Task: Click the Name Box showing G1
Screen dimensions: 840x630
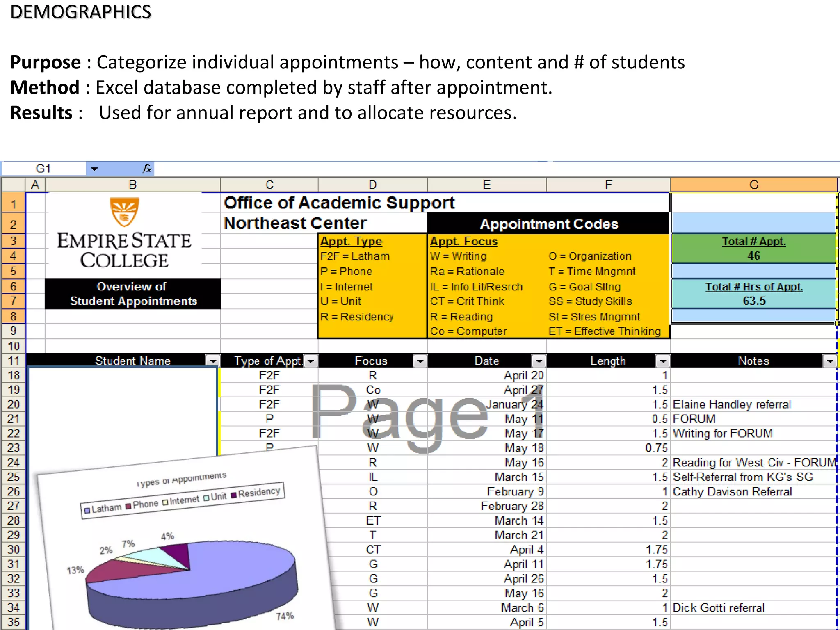Action: [x=43, y=169]
